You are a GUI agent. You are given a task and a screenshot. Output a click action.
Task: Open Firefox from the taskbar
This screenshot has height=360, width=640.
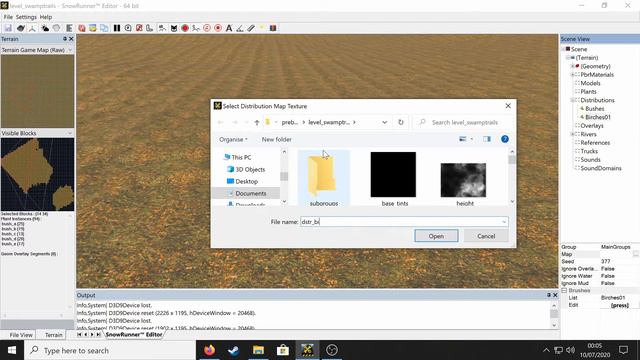[209, 350]
